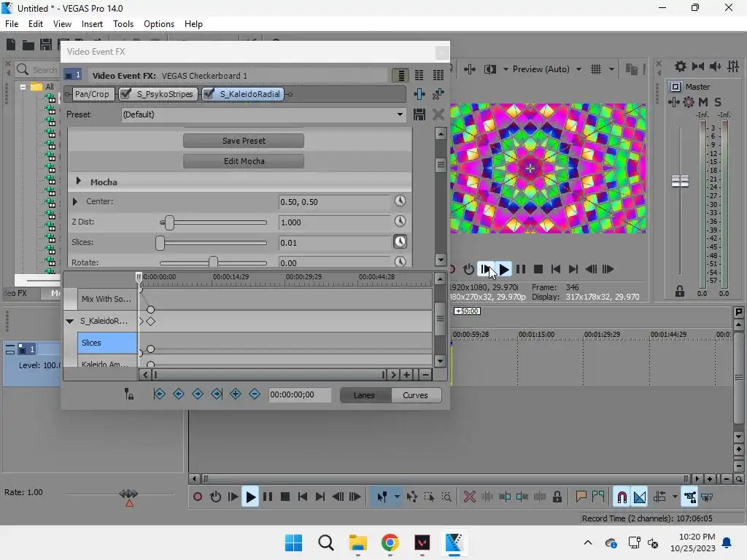Click the Create Keyframe plus diamond
Screen dimensions: 747x560
(x=236, y=394)
